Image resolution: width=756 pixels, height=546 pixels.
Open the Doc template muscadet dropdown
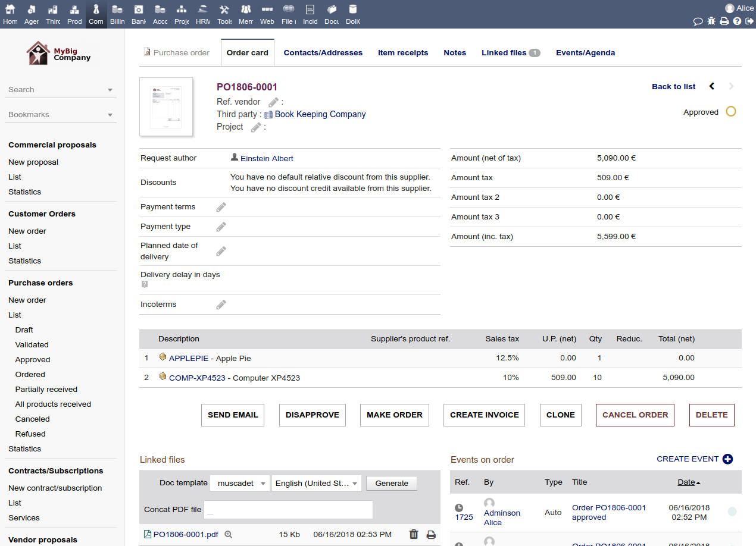[239, 483]
